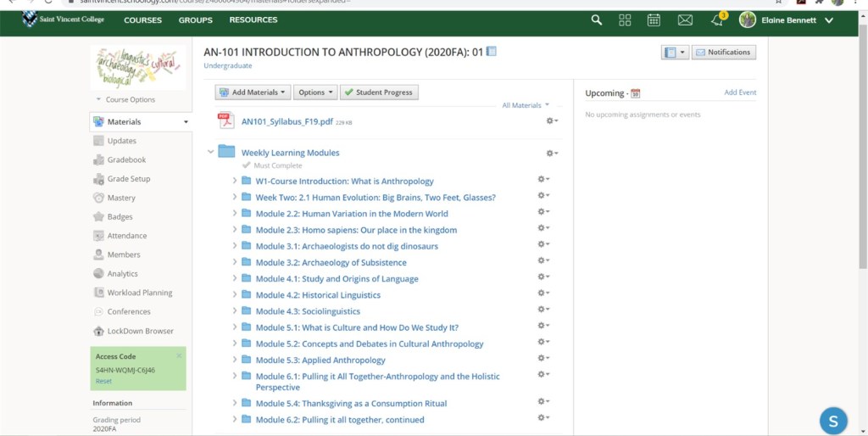Screen dimensions: 868x436
Task: Click the Add Event link
Action: coord(740,92)
